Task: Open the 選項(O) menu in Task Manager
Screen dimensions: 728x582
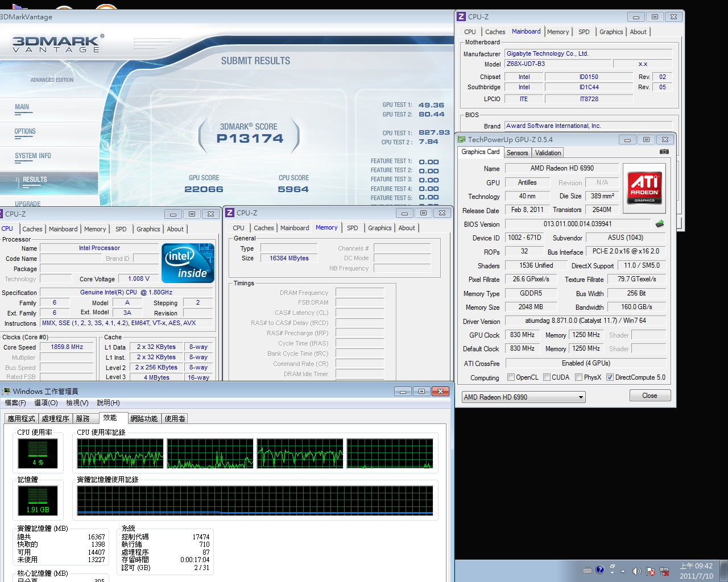Action: (46, 403)
